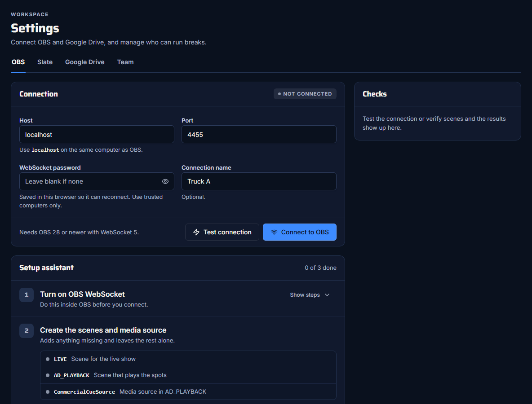532x404 pixels.
Task: Click the Wi-Fi icon on Connect to OBS
Action: 274,232
